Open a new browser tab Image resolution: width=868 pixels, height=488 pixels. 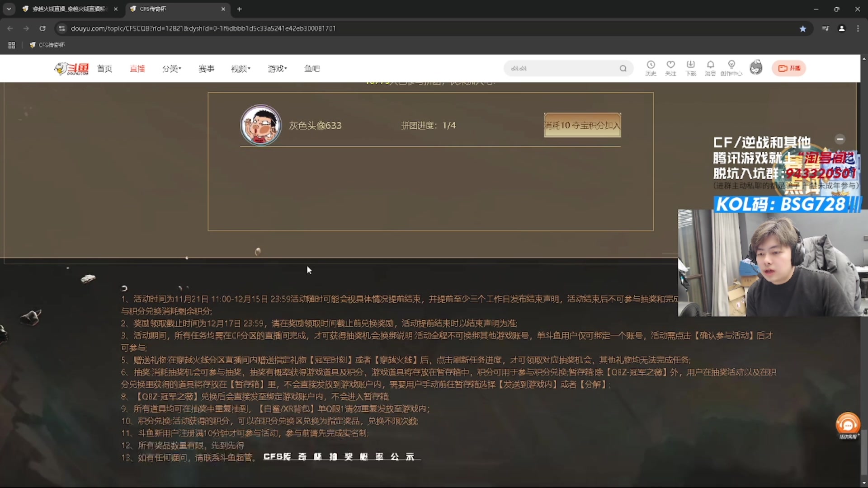pyautogui.click(x=240, y=9)
